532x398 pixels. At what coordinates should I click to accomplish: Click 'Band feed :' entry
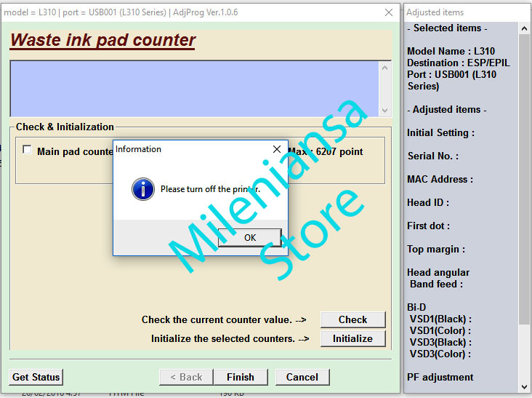click(436, 284)
